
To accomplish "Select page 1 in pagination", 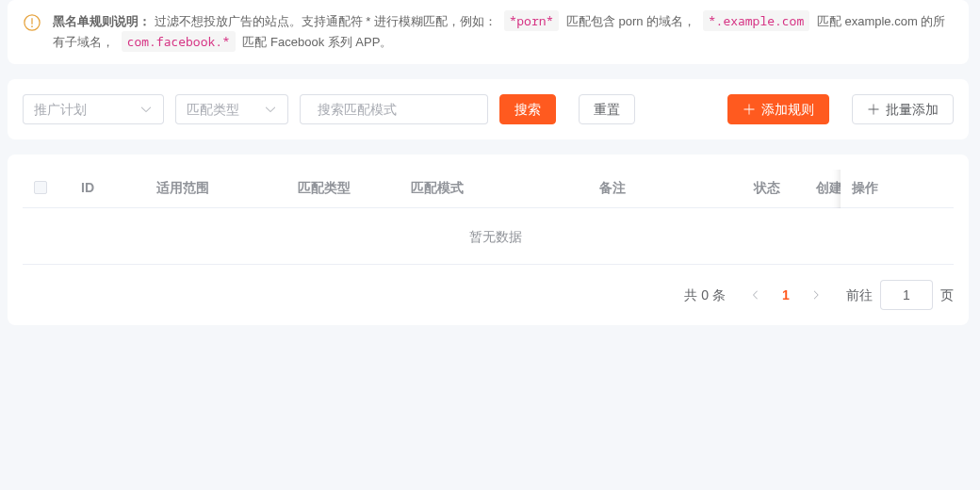I will [x=786, y=295].
